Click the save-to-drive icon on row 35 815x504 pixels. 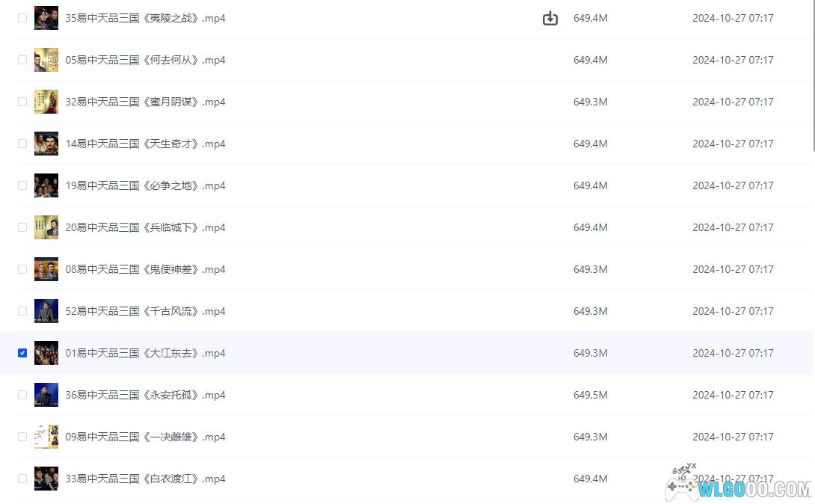[x=550, y=18]
